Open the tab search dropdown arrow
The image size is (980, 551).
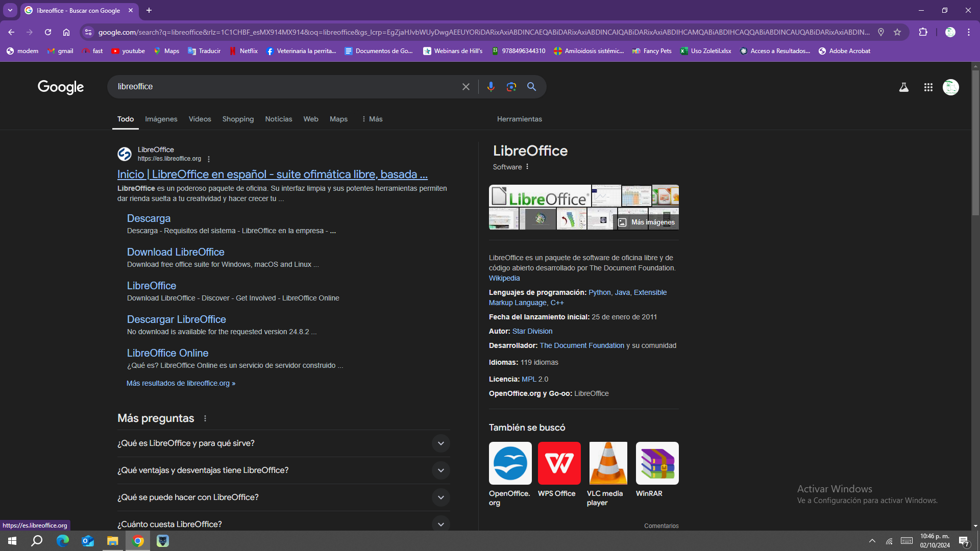(10, 10)
